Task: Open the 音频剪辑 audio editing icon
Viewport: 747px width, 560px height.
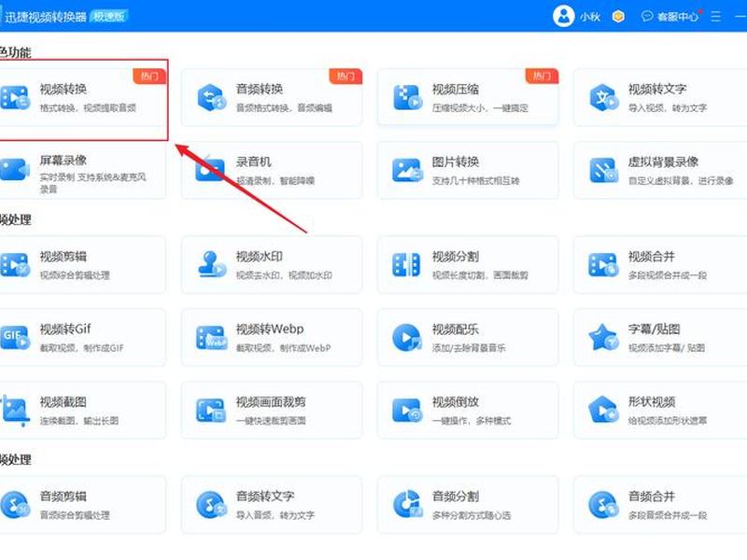Action: click(14, 505)
